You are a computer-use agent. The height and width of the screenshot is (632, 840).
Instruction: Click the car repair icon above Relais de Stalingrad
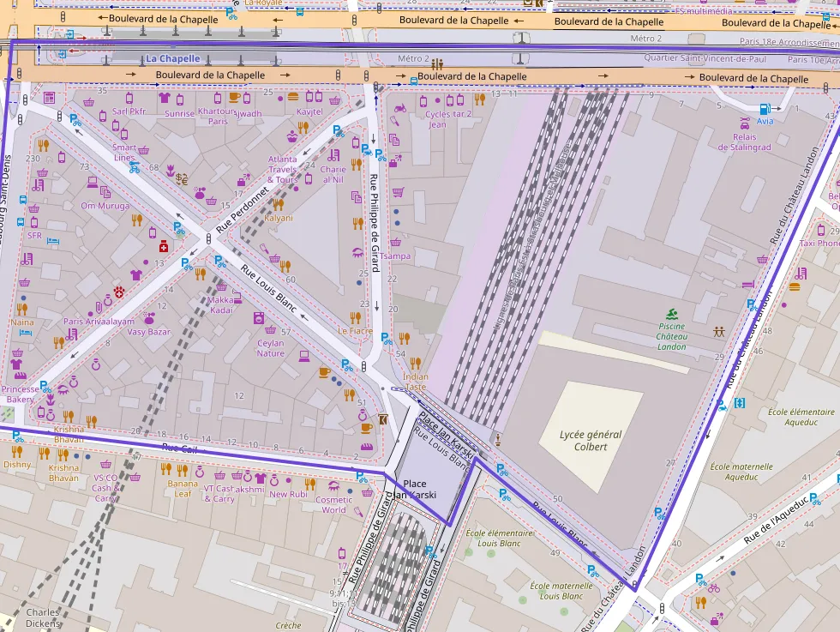(x=745, y=123)
